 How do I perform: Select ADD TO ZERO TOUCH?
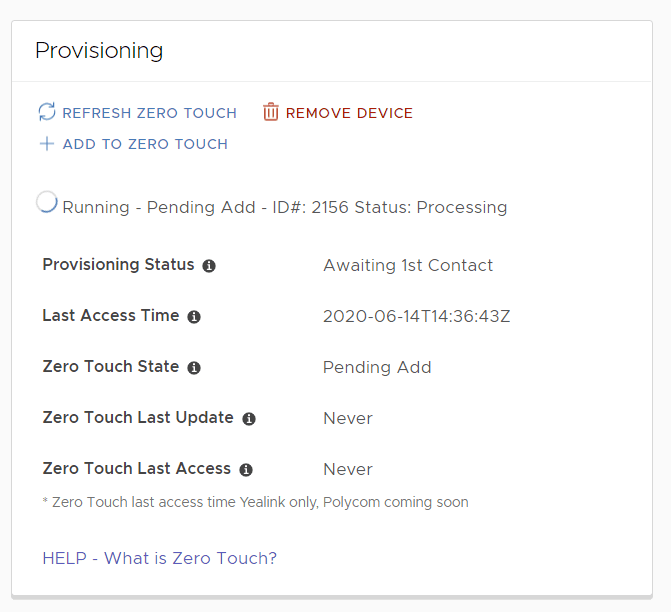[145, 144]
